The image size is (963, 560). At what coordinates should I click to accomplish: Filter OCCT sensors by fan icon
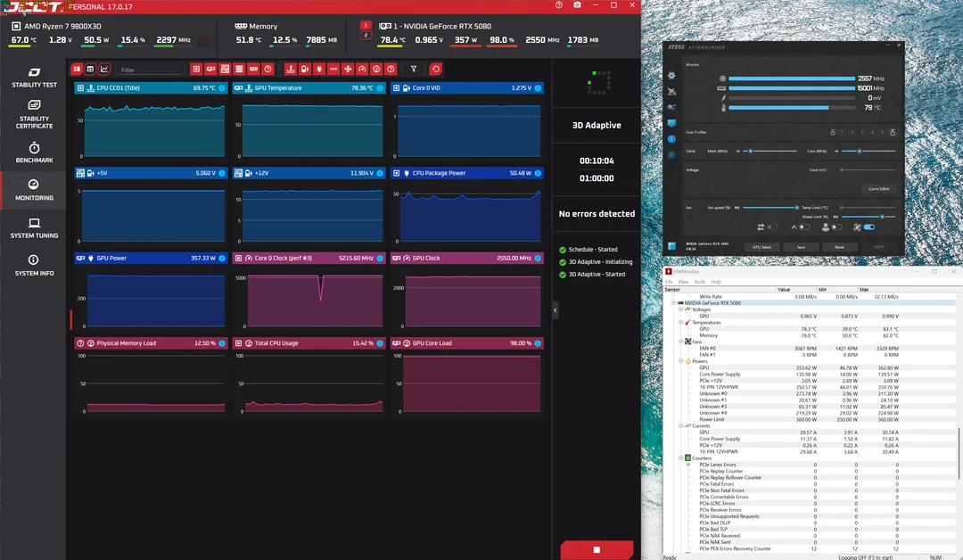[x=348, y=69]
